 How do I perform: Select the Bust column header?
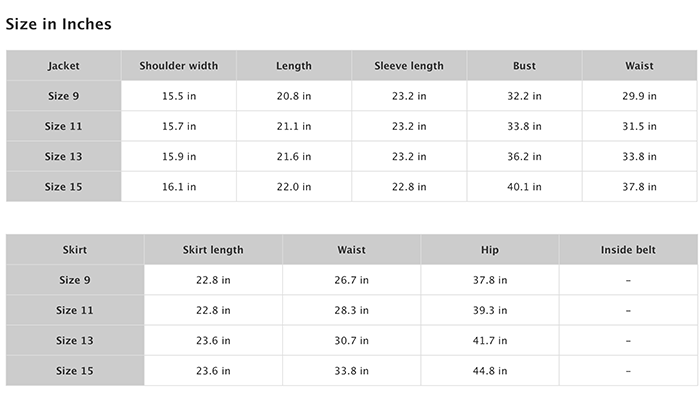pos(524,66)
